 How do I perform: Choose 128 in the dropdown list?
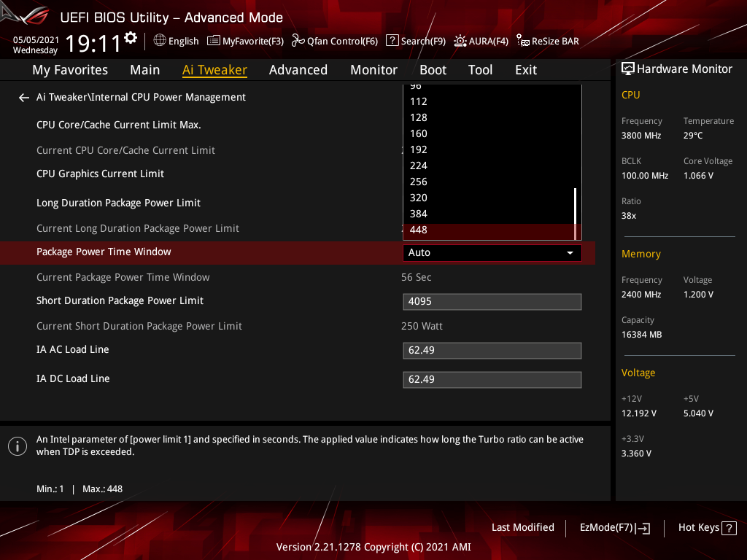click(489, 117)
